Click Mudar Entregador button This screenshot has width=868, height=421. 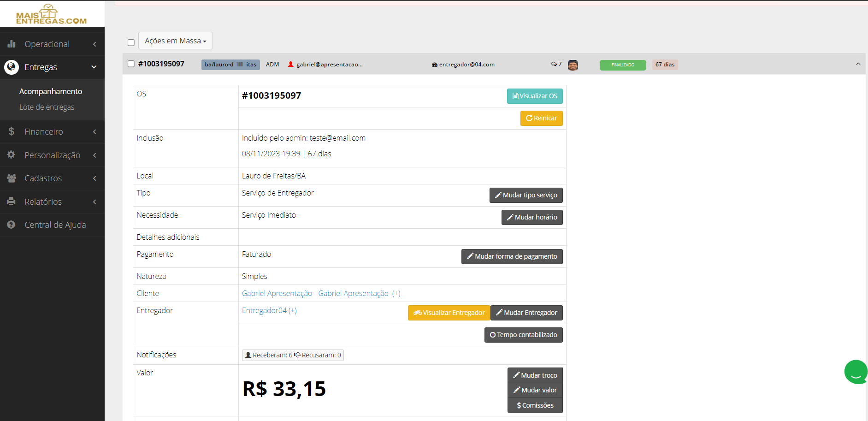[526, 313]
